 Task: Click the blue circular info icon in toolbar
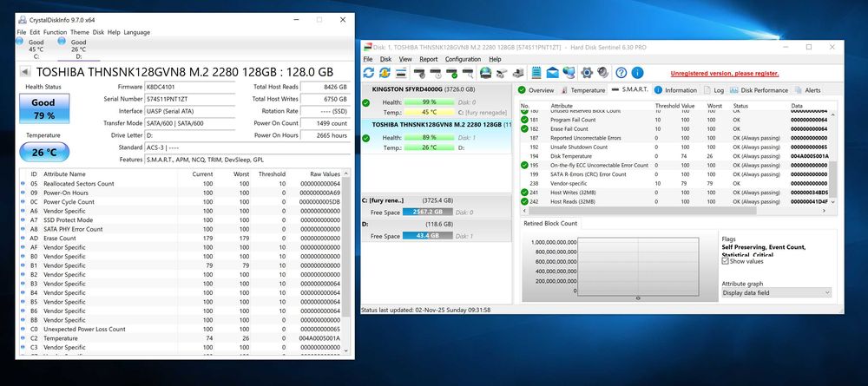point(637,73)
